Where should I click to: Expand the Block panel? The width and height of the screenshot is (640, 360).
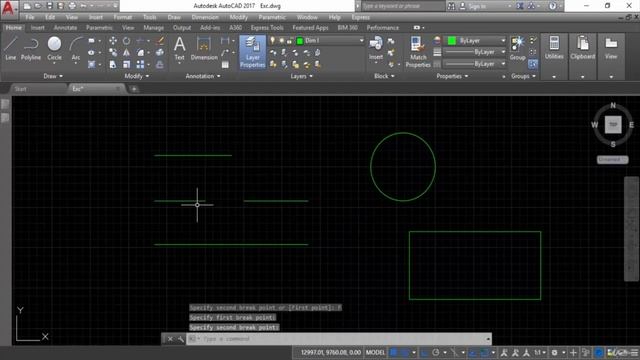[384, 76]
